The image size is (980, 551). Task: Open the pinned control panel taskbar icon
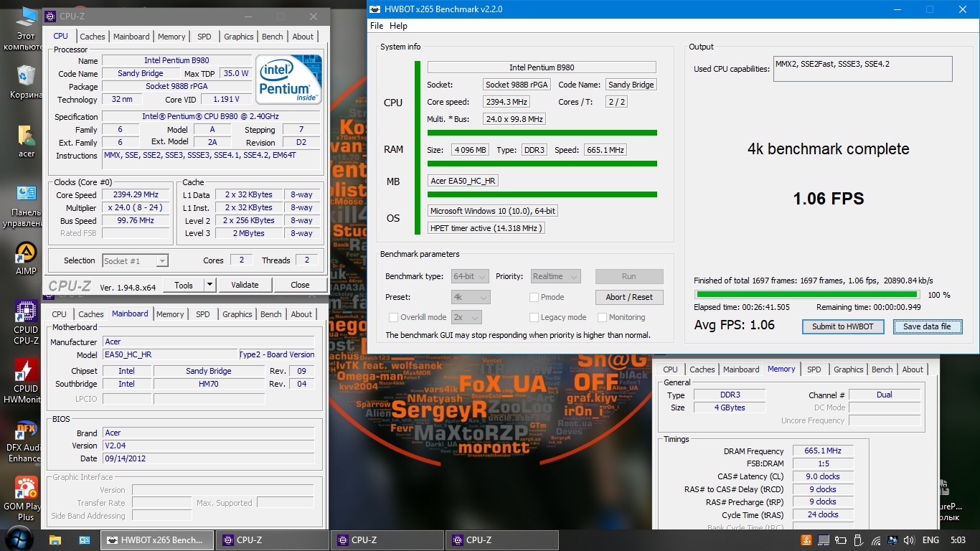pyautogui.click(x=84, y=540)
